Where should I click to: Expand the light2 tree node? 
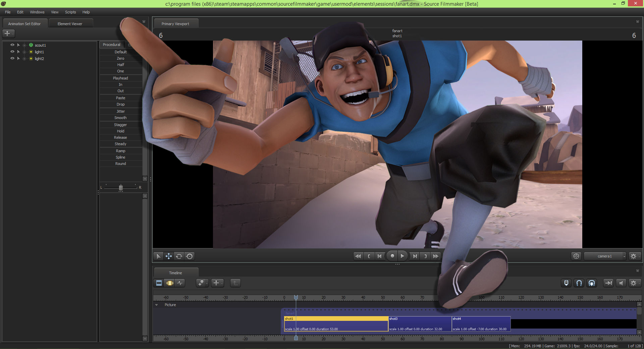[x=24, y=59]
